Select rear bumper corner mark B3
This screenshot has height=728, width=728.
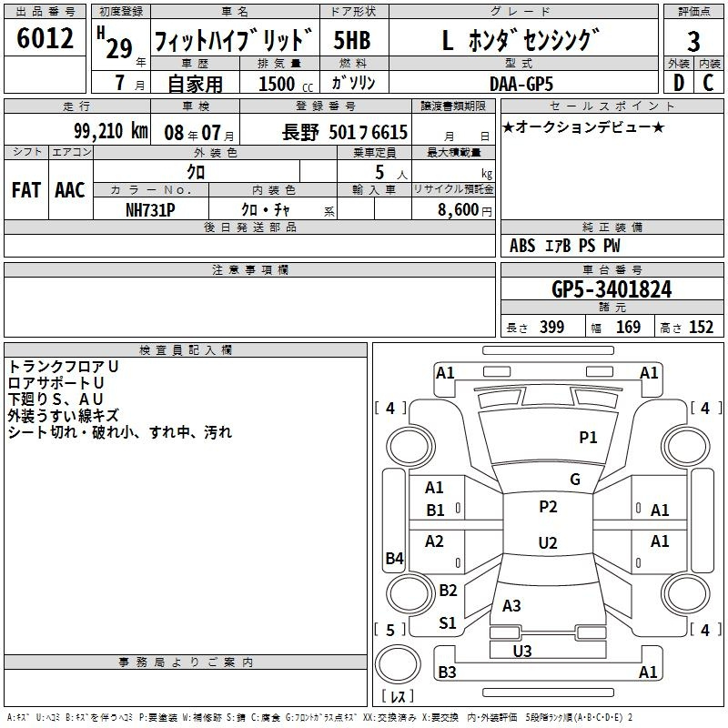coord(447,672)
